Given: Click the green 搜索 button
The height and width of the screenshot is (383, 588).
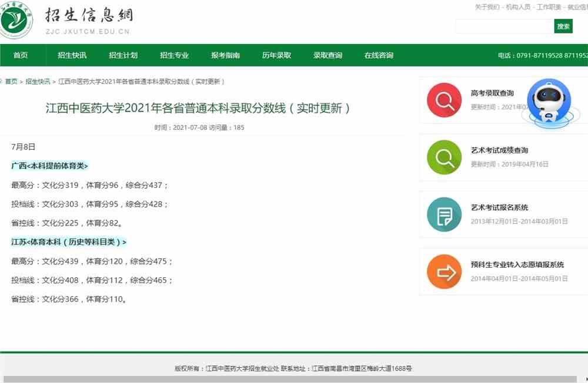Looking at the screenshot, I should point(563,26).
